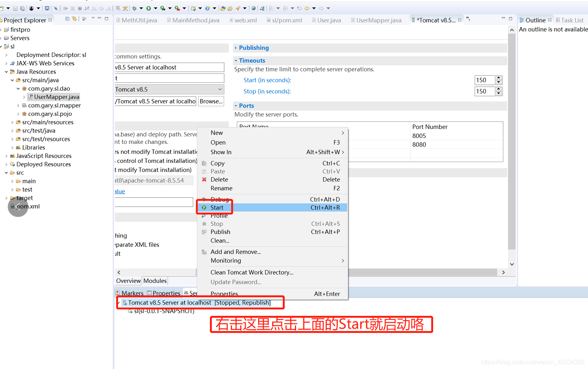This screenshot has width=588, height=369.
Task: Choose Clean Tomcat Work Directory... entry
Action: click(x=272, y=273)
